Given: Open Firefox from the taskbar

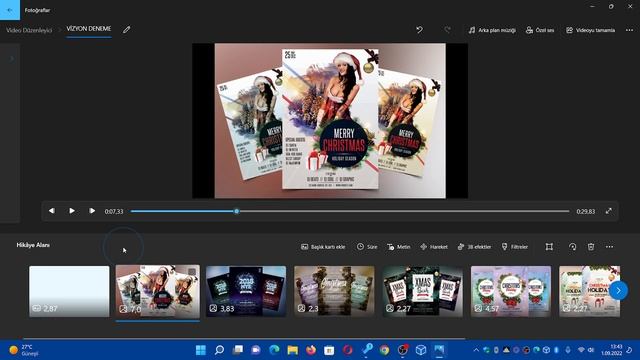Looking at the screenshot, I should tap(311, 350).
